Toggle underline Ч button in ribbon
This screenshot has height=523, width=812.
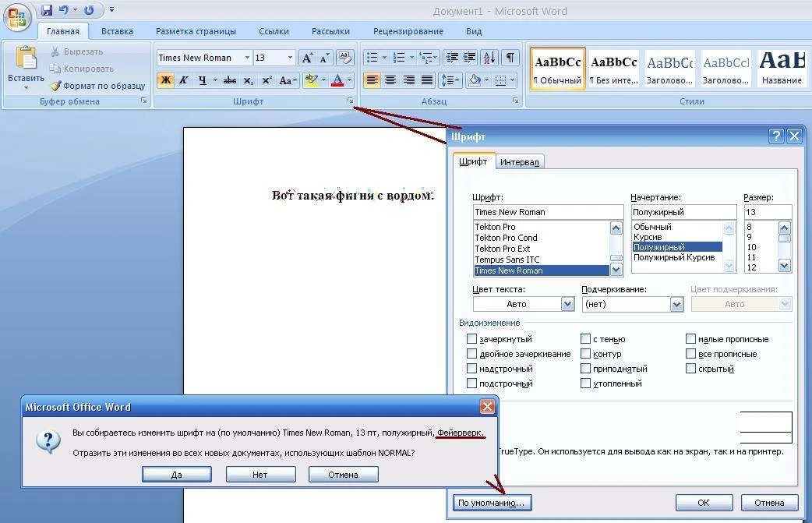pyautogui.click(x=203, y=80)
